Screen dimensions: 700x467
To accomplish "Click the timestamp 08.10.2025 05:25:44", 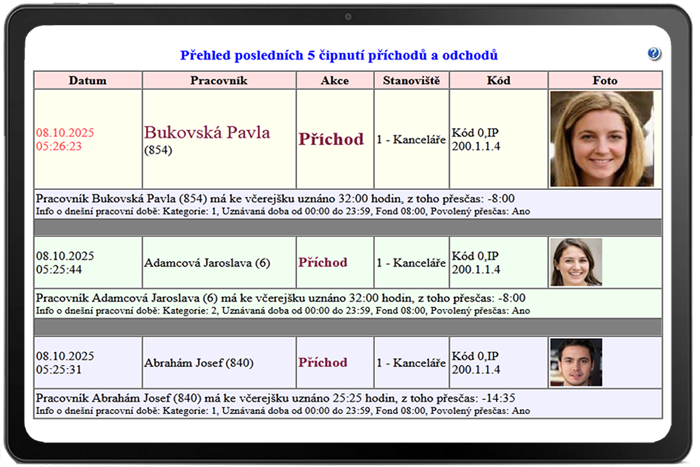I will pos(64,263).
